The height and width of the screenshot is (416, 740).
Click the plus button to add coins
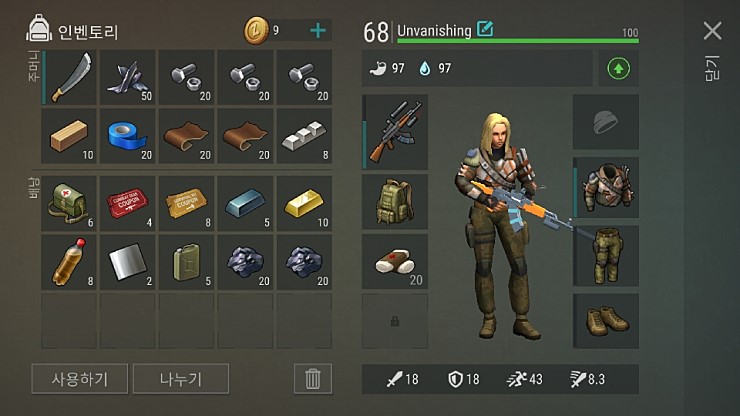coord(318,31)
